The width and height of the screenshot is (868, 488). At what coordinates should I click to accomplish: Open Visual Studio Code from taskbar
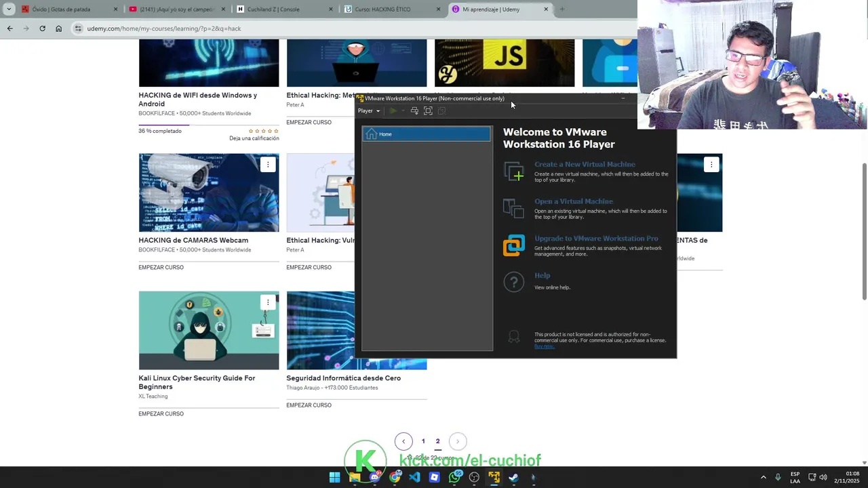coord(414,477)
